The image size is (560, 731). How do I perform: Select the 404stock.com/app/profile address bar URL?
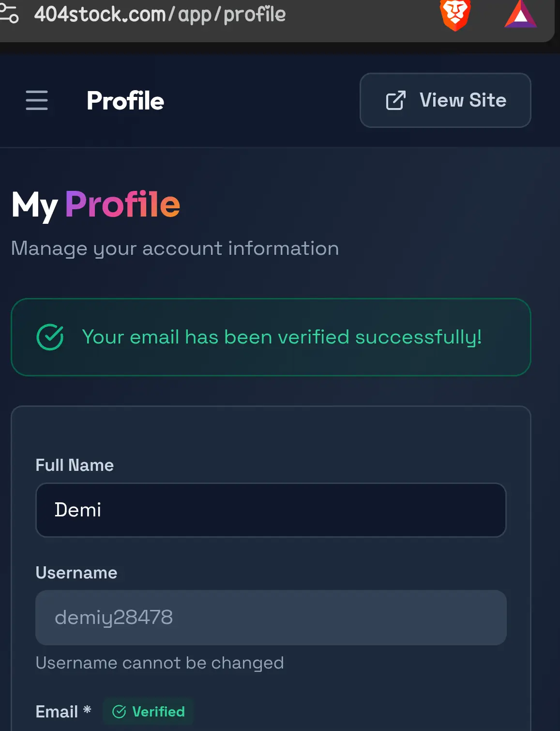tap(160, 15)
